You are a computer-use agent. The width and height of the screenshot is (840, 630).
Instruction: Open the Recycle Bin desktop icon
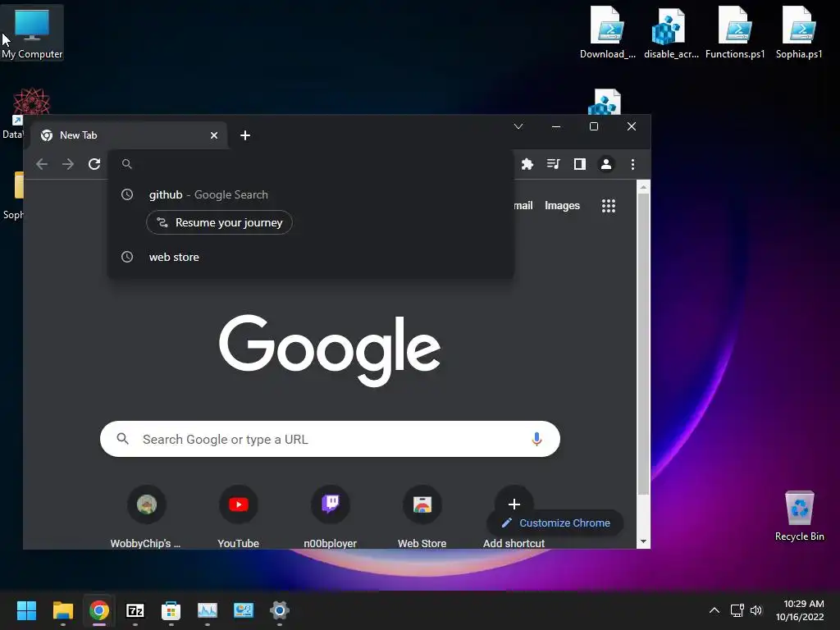pos(799,517)
